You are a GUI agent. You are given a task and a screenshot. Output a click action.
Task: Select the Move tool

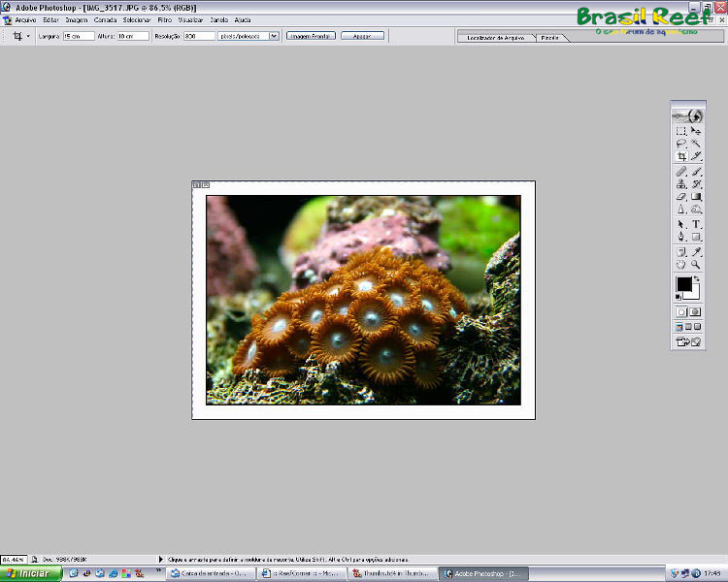(696, 130)
